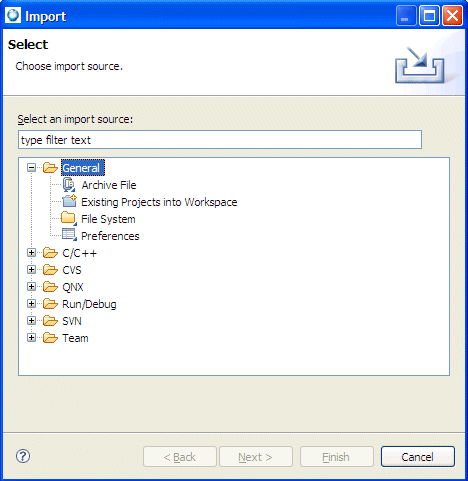Image resolution: width=468 pixels, height=481 pixels.
Task: Click the General folder icon
Action: point(50,168)
